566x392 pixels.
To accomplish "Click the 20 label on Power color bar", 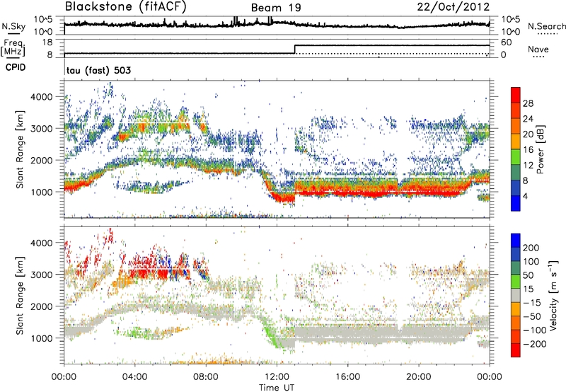I will tap(528, 134).
